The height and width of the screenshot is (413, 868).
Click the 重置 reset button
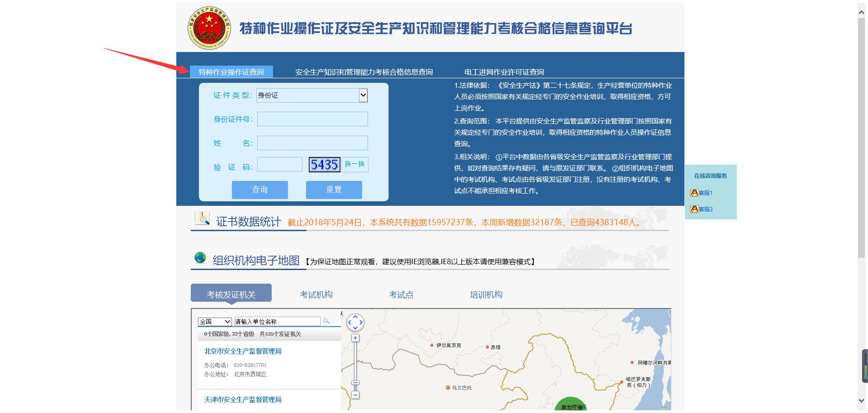(333, 190)
